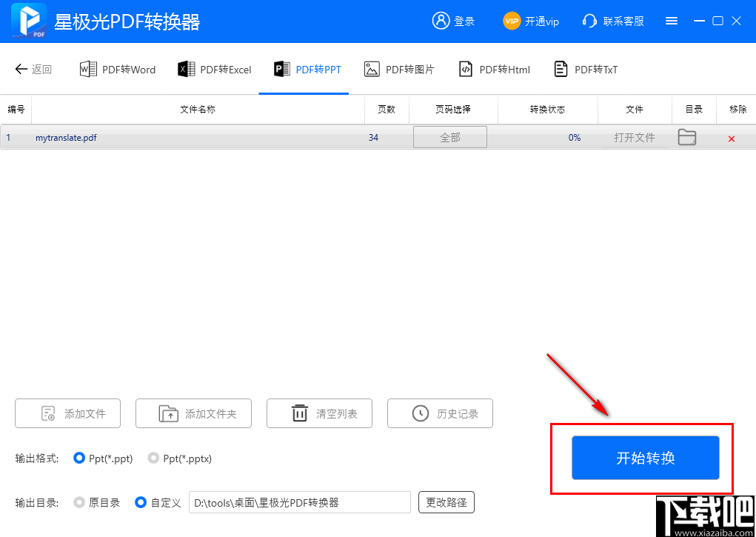Open the hamburger menu at top right
The height and width of the screenshot is (537, 756).
click(x=672, y=21)
